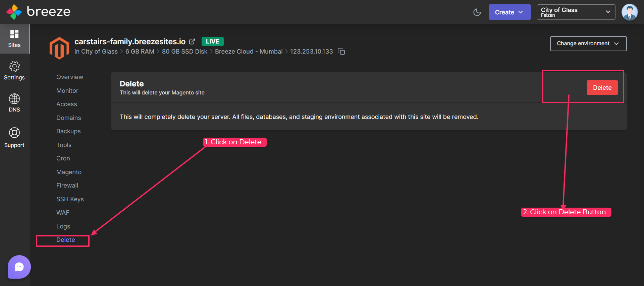Screen dimensions: 644x286
Task: Select Delete in the site menu
Action: pos(65,240)
